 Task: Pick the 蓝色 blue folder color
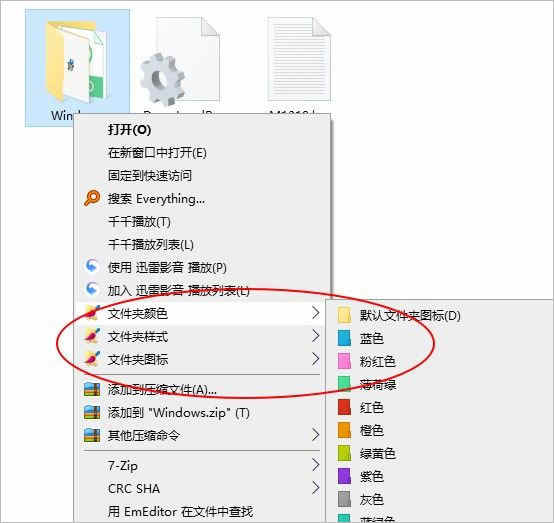pos(371,338)
